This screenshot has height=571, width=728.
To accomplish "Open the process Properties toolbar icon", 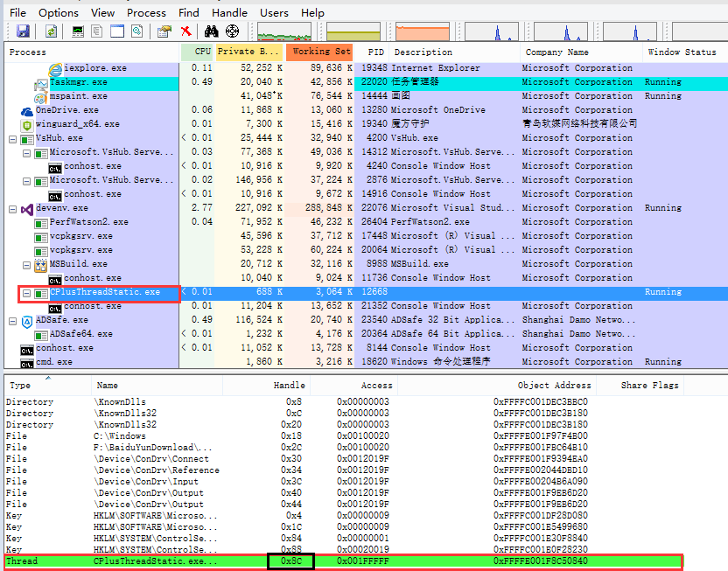I will [164, 31].
